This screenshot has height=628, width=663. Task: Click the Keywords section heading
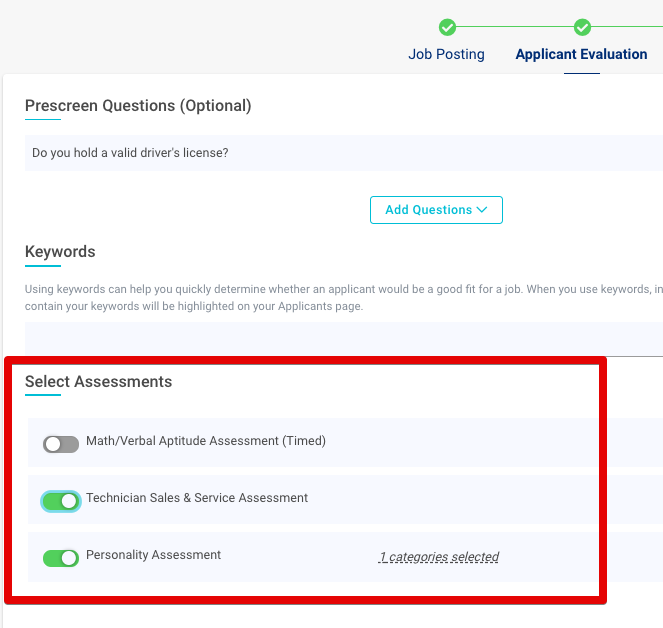pyautogui.click(x=60, y=251)
